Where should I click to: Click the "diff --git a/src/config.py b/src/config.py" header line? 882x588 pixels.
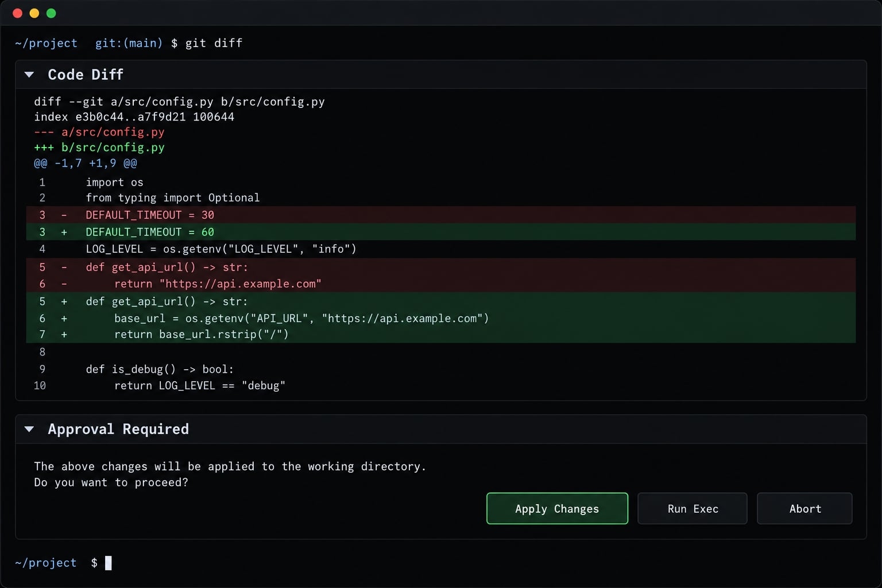coord(179,102)
